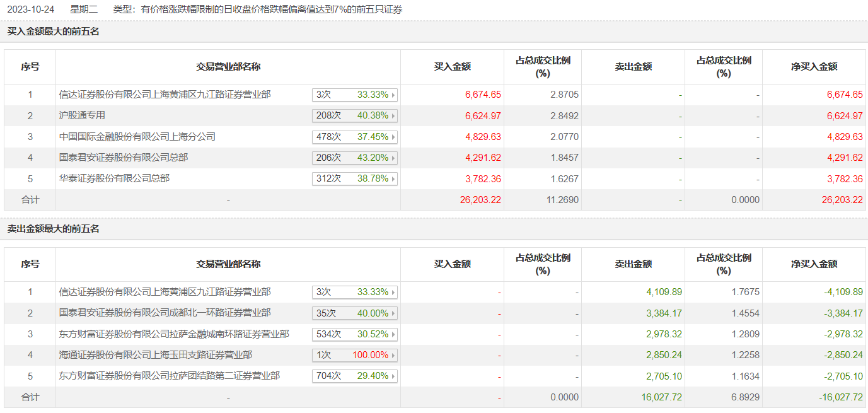Click the -3,384.17 net buy value
Screen dimensions: 868x413
(x=843, y=313)
